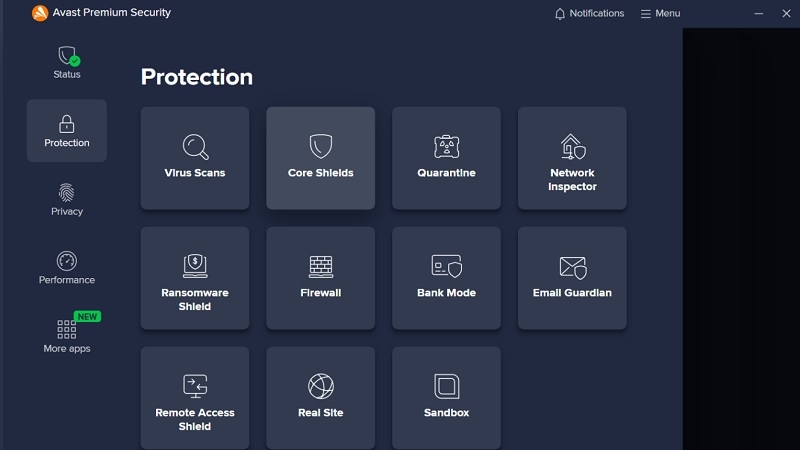800x450 pixels.
Task: Click the Avast logo in title bar
Action: coord(40,13)
